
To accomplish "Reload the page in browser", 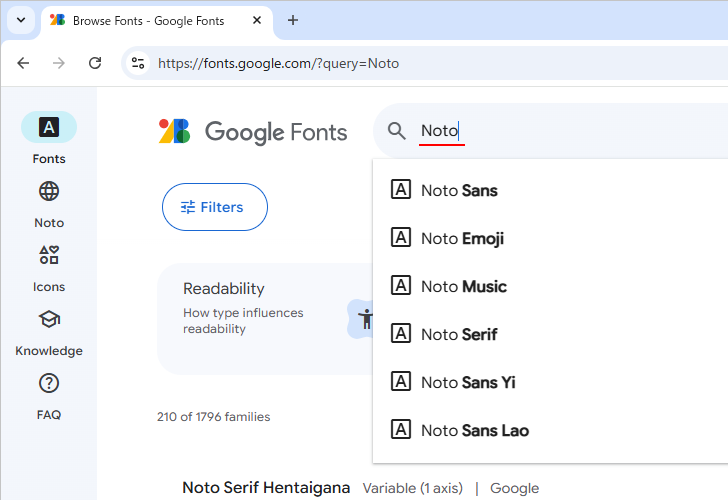I will click(95, 63).
